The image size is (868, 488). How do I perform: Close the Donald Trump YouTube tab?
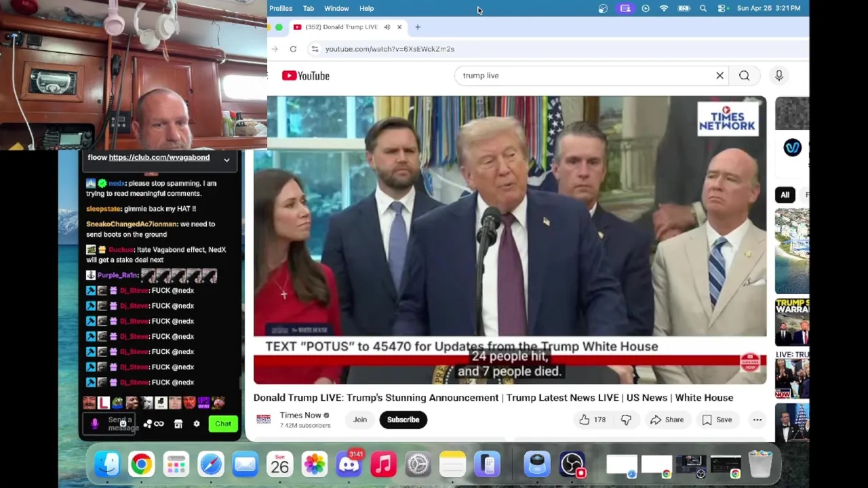(399, 27)
